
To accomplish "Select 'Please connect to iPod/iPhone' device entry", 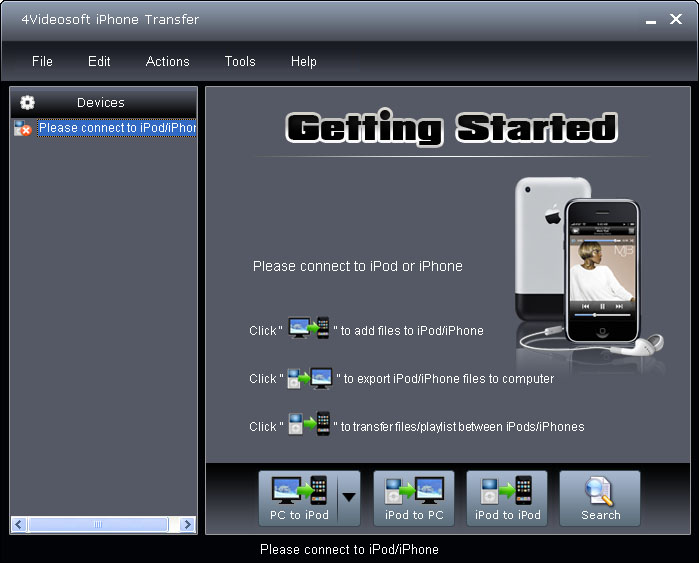I will click(117, 128).
